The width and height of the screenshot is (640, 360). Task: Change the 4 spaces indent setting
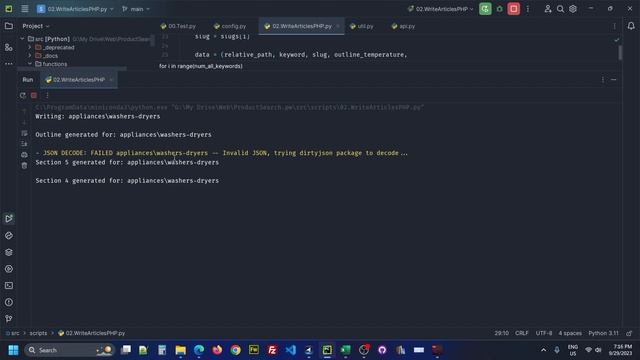tap(570, 333)
